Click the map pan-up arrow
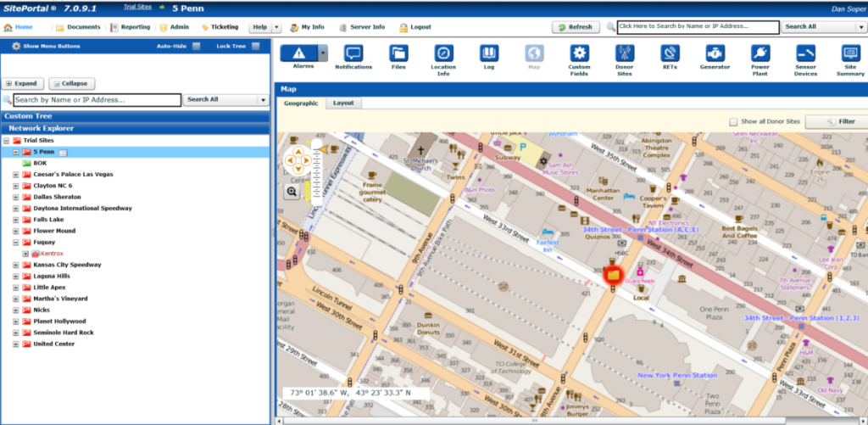The height and width of the screenshot is (425, 868). [x=298, y=151]
